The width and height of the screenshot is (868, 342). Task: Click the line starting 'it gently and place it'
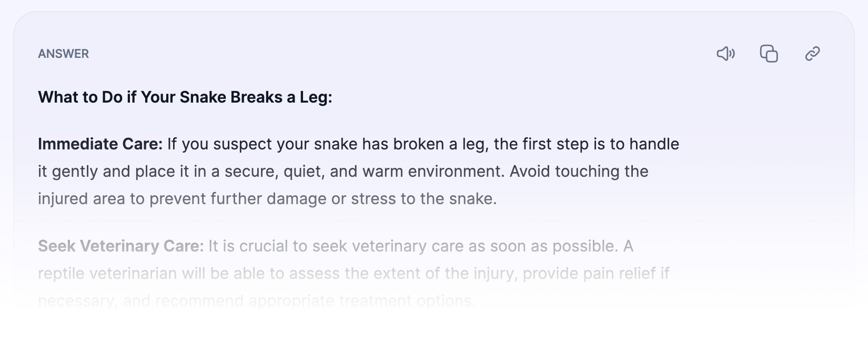[x=343, y=172]
